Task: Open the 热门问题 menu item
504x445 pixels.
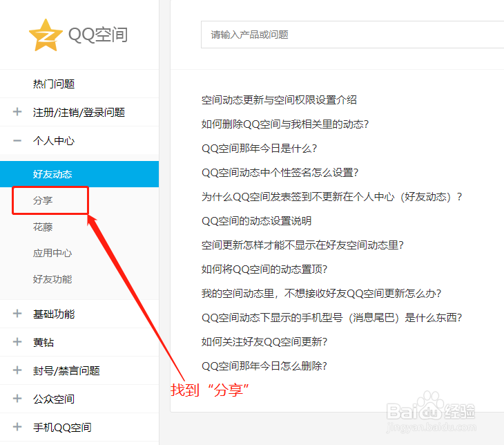Action: 54,84
